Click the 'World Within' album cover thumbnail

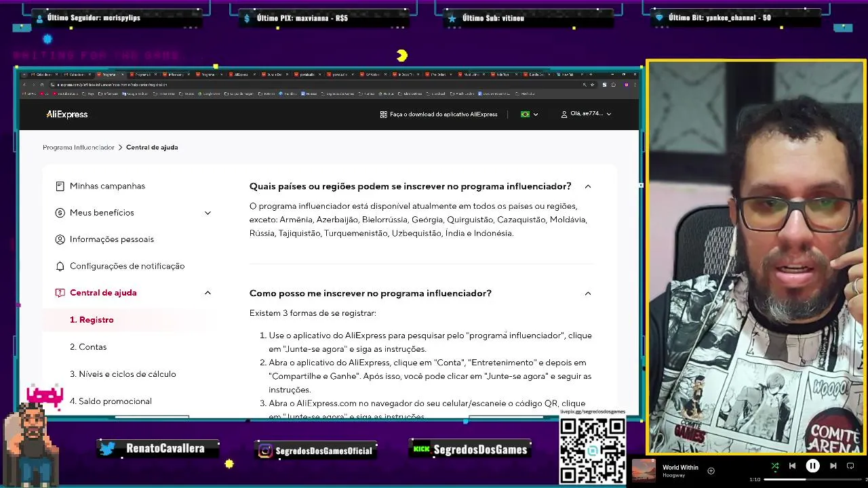[644, 470]
